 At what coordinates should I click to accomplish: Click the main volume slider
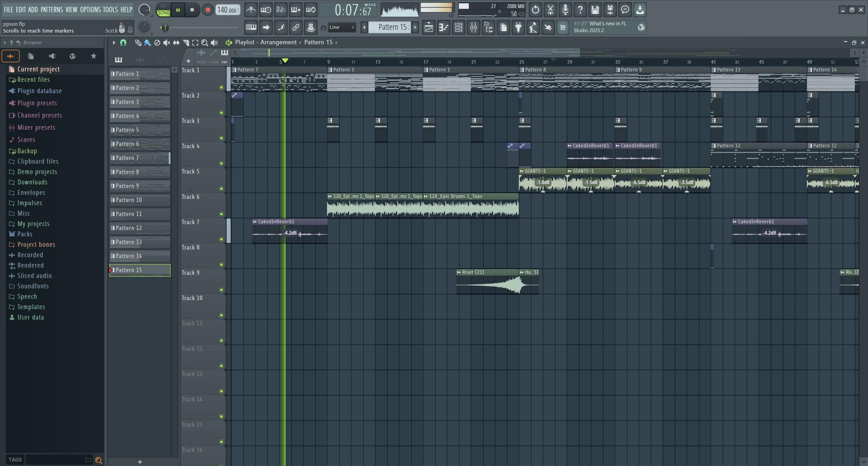click(x=144, y=9)
